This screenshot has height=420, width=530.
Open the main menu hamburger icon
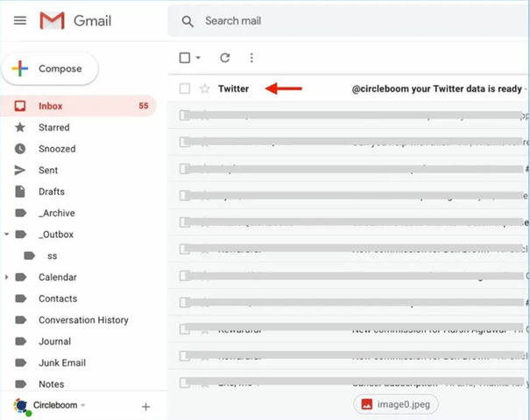point(20,21)
